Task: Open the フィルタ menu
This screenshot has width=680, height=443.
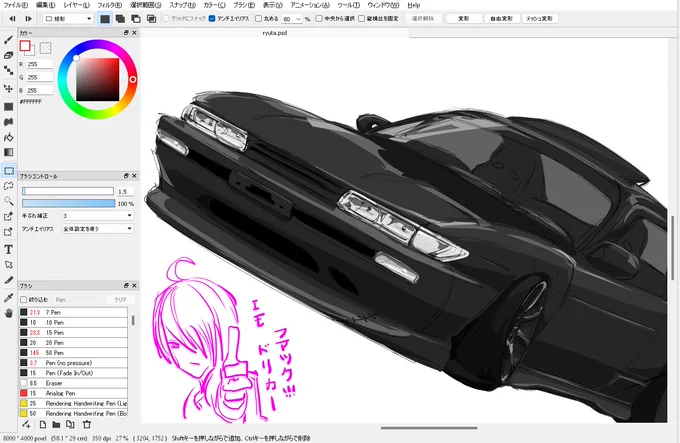Action: pos(109,5)
